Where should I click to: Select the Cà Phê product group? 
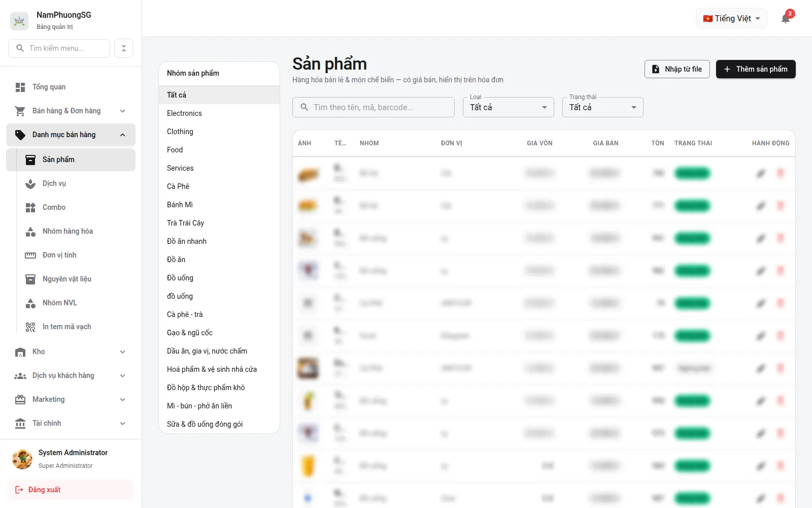pos(219,186)
